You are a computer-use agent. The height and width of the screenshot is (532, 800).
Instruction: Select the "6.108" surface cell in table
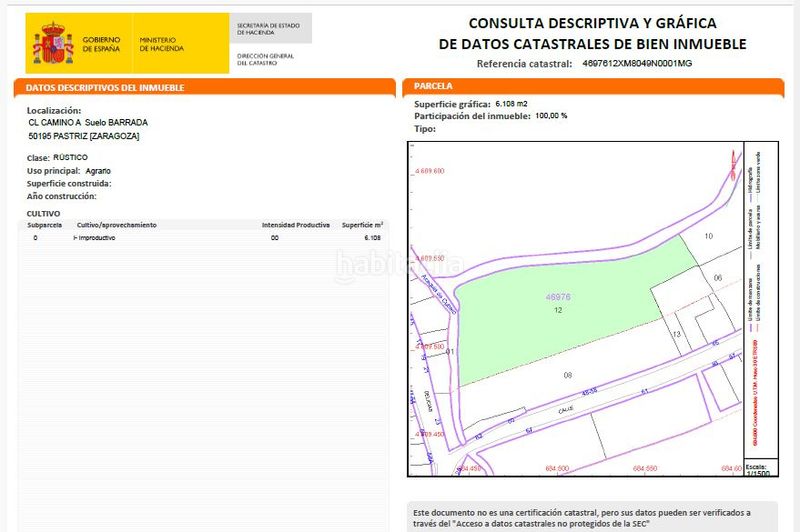372,238
